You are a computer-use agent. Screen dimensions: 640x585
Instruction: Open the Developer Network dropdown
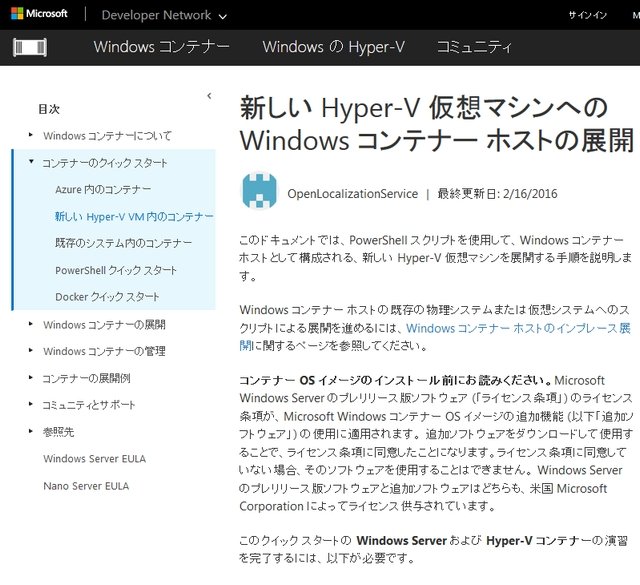pos(164,16)
